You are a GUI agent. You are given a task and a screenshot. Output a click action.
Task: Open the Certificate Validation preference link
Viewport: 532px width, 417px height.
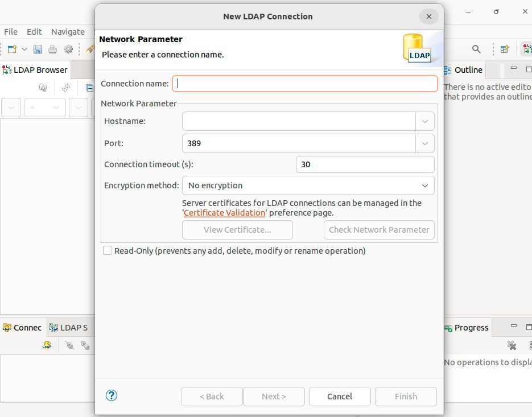tap(224, 213)
